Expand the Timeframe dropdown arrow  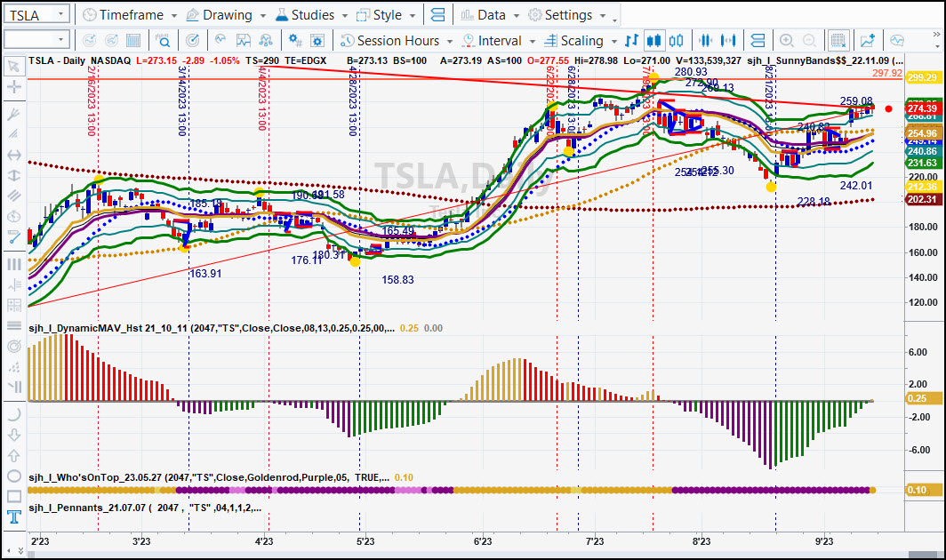tap(173, 16)
